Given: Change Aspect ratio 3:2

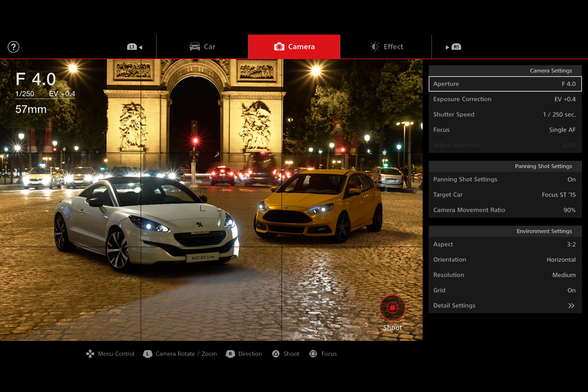Looking at the screenshot, I should pos(505,244).
